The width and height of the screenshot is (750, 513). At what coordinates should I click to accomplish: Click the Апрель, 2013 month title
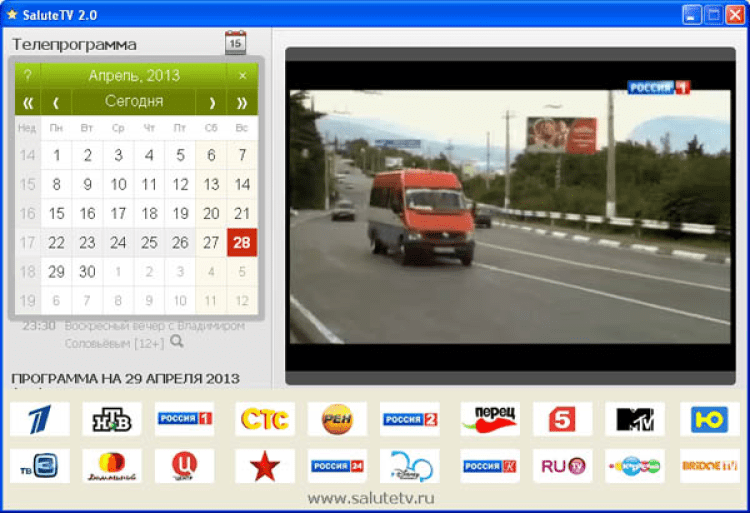pyautogui.click(x=134, y=76)
